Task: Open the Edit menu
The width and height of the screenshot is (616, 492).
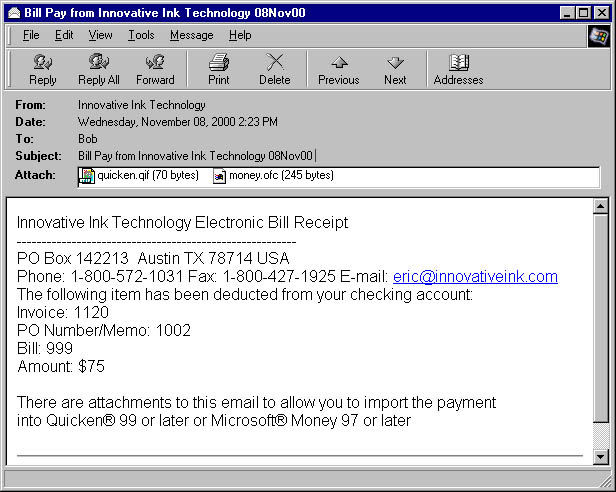Action: click(64, 35)
